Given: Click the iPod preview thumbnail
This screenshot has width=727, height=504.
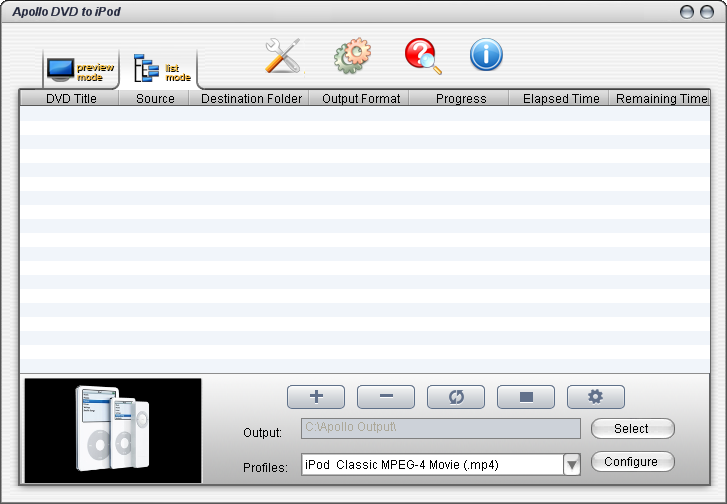Looking at the screenshot, I should tap(113, 431).
